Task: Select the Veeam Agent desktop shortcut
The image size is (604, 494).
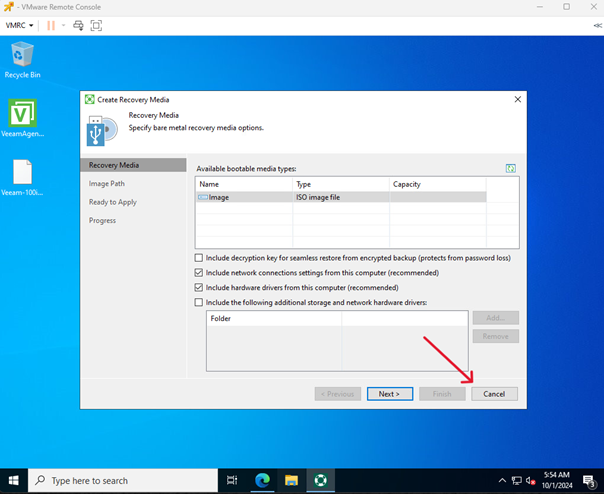Action: coord(22,120)
